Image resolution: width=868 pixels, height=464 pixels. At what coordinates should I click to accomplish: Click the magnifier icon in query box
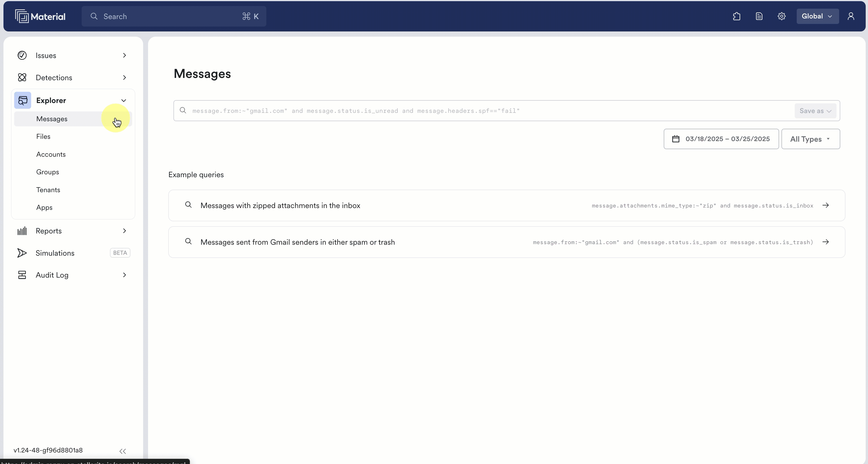click(x=183, y=110)
